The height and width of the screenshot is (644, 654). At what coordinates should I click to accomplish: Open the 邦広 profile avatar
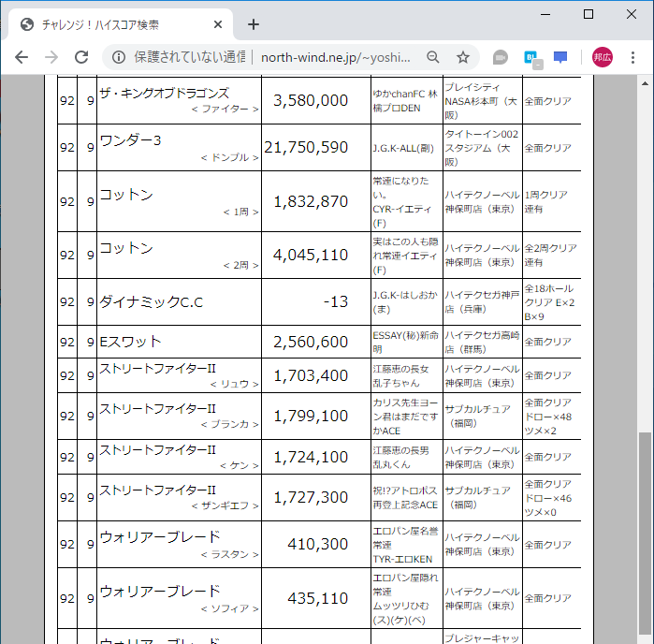pos(603,57)
